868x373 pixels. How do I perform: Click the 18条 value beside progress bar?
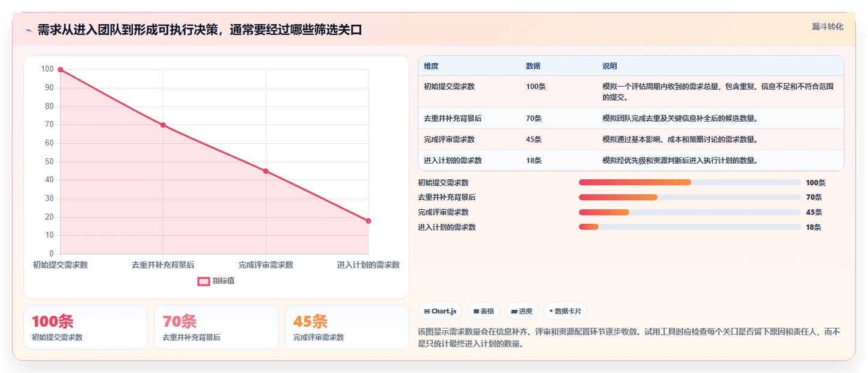click(x=813, y=227)
